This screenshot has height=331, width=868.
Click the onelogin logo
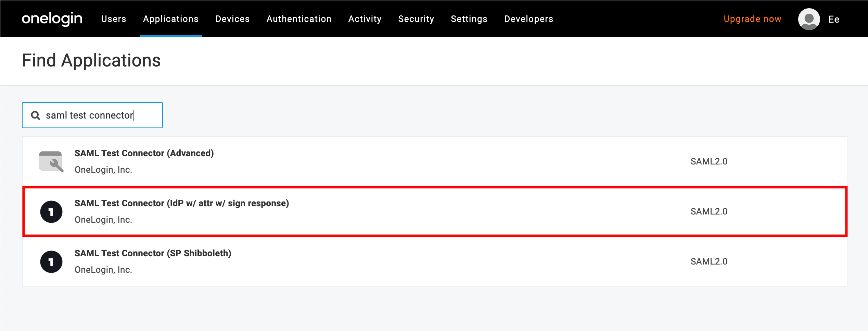[x=52, y=19]
